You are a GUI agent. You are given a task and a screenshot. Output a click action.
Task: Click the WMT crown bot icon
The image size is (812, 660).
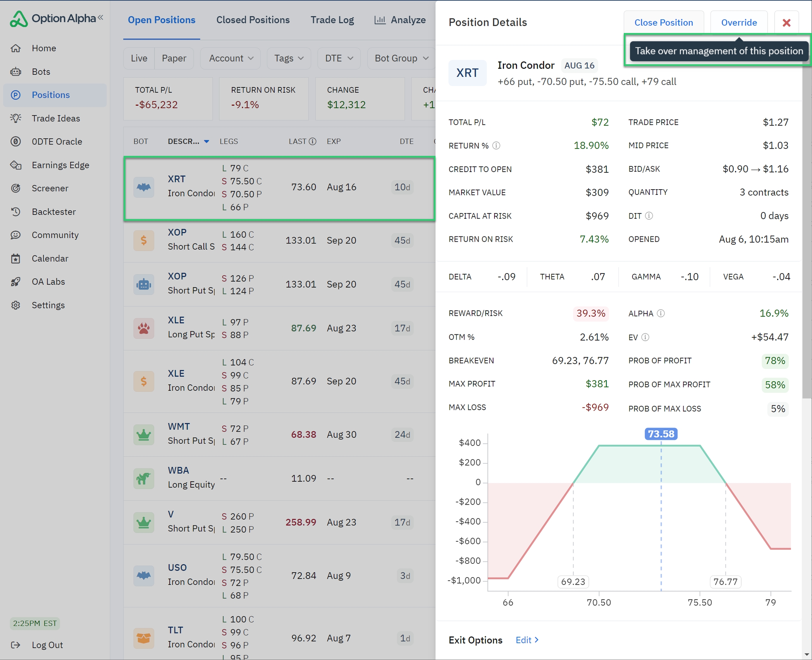pyautogui.click(x=144, y=434)
